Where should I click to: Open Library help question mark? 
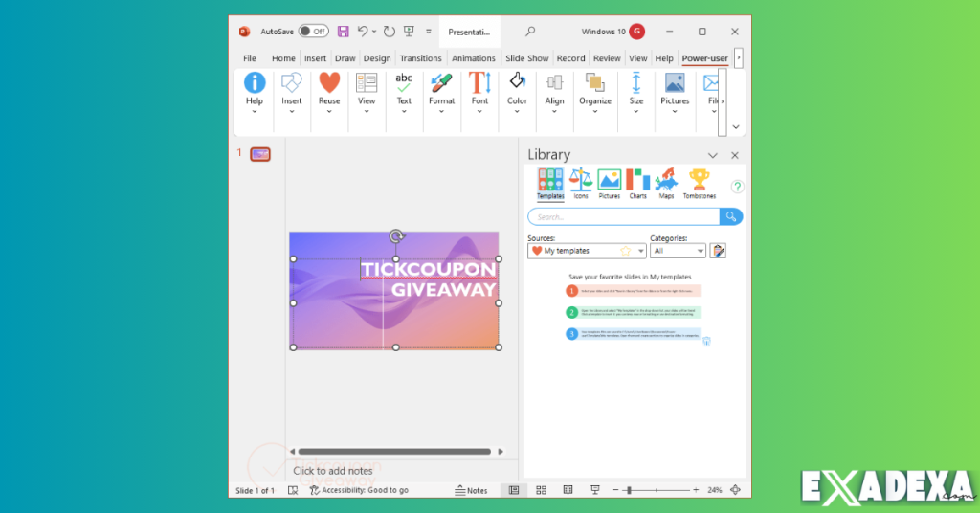click(x=738, y=187)
